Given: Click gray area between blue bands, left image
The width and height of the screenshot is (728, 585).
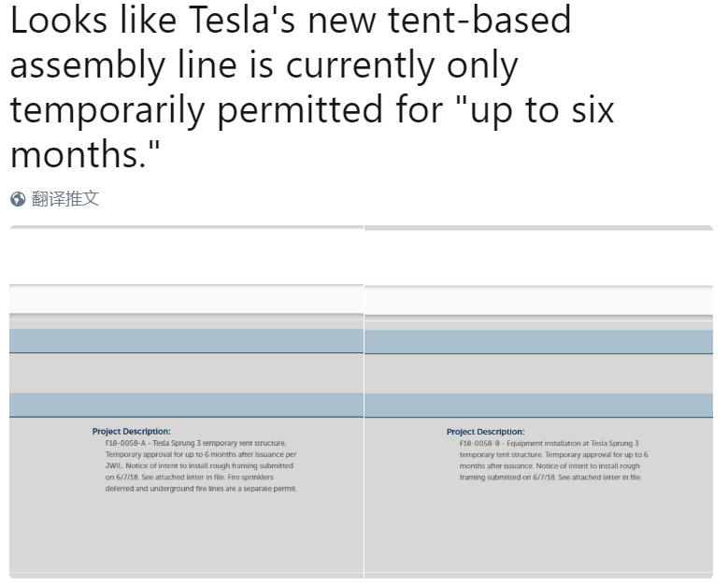Looking at the screenshot, I should pyautogui.click(x=186, y=373).
